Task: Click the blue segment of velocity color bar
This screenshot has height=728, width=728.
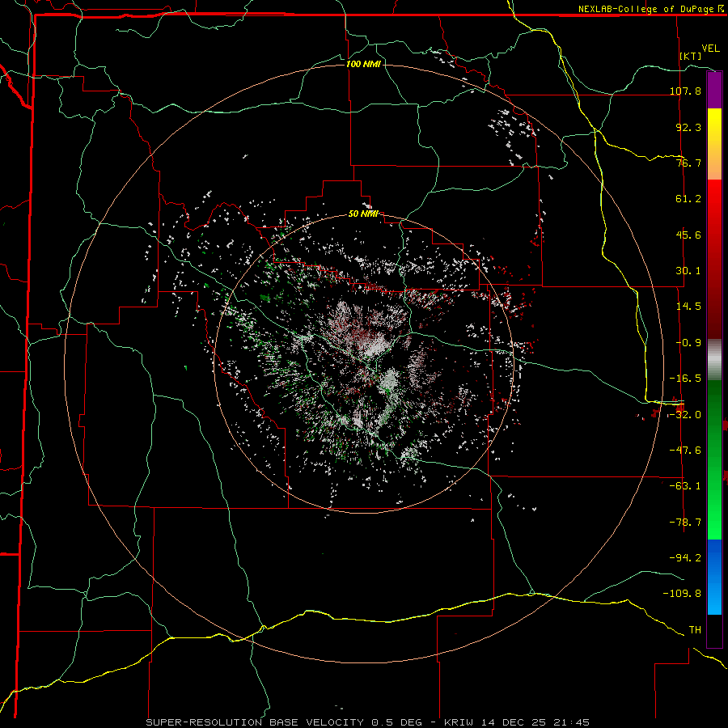Action: pyautogui.click(x=714, y=577)
